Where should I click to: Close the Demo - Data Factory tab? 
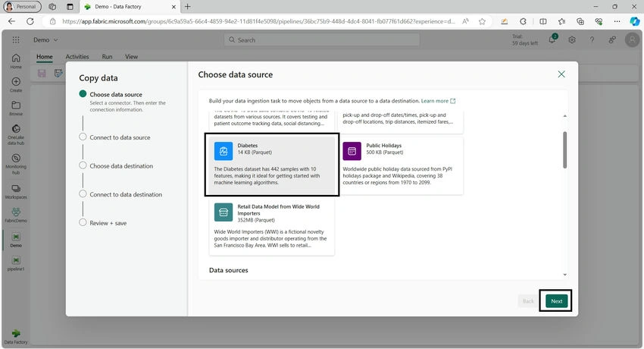[x=174, y=7]
